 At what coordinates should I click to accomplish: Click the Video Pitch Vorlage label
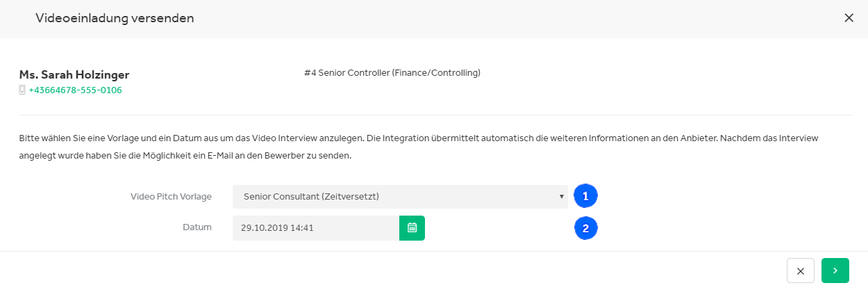pos(171,196)
